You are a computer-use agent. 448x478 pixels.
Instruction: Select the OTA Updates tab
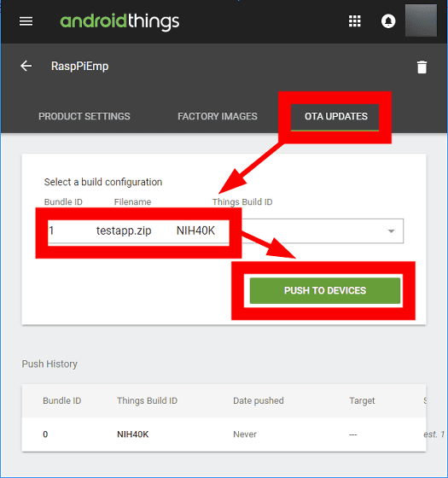click(x=336, y=116)
